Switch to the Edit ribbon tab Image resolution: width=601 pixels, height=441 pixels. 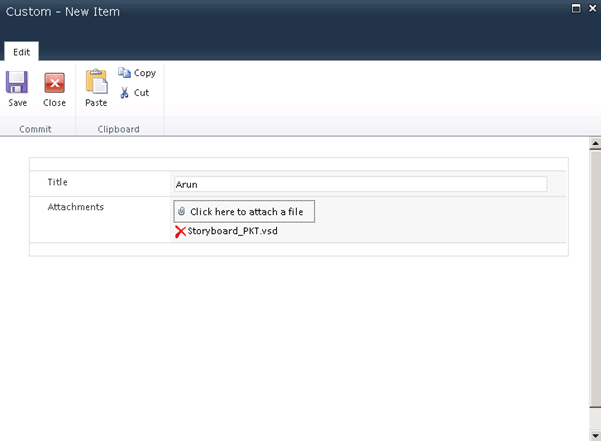coord(21,52)
